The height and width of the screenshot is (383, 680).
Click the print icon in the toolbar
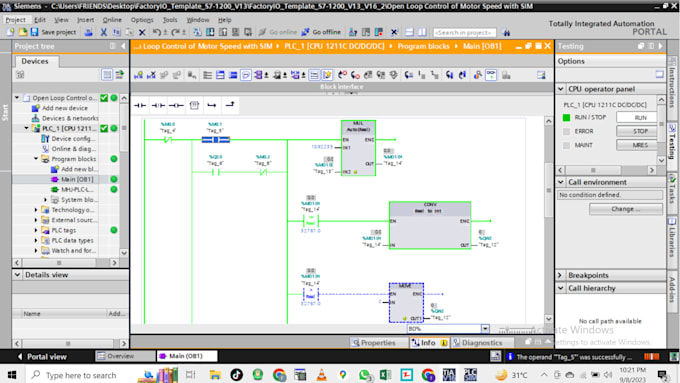pos(88,32)
